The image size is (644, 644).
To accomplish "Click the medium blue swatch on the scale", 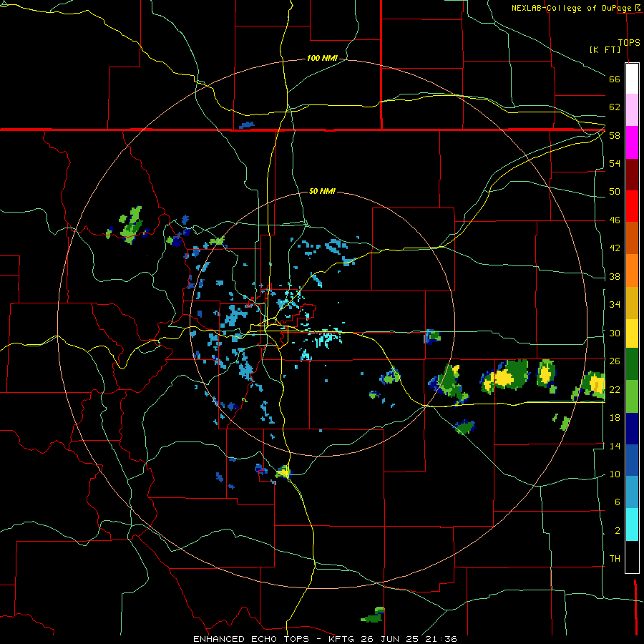I will pyautogui.click(x=632, y=460).
